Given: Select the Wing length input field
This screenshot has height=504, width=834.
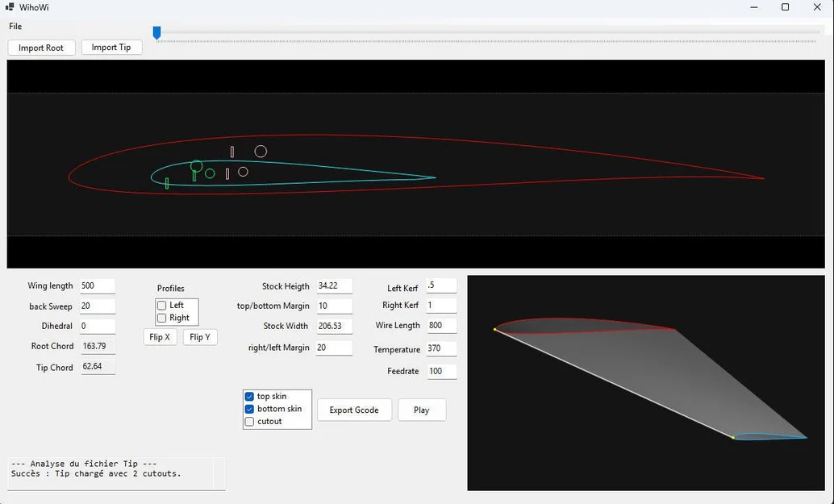Looking at the screenshot, I should (95, 285).
